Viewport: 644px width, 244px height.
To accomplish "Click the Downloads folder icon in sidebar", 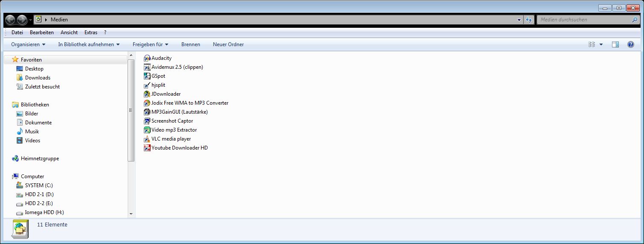I will click(20, 78).
